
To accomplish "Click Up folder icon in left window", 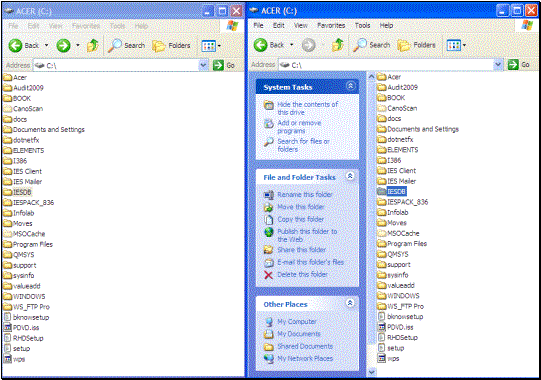I will (92, 45).
